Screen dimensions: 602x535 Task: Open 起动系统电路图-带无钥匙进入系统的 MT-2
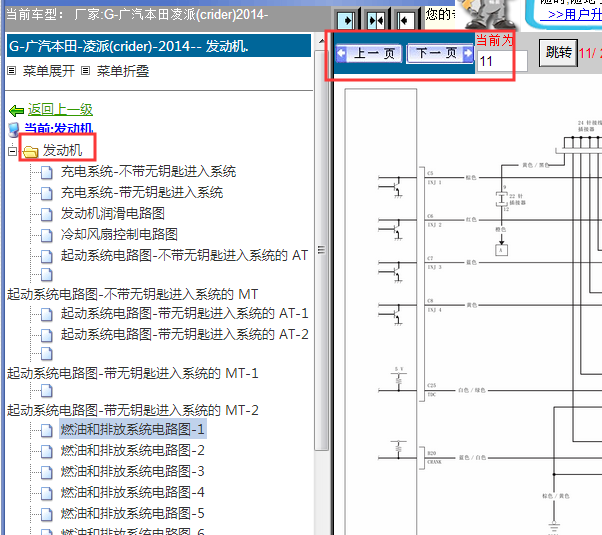pyautogui.click(x=132, y=411)
